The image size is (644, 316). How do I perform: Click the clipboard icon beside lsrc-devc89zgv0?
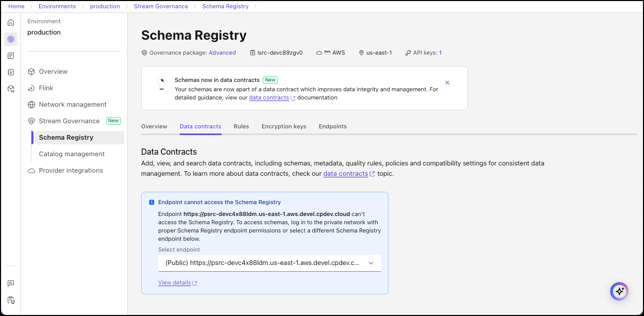(251, 52)
